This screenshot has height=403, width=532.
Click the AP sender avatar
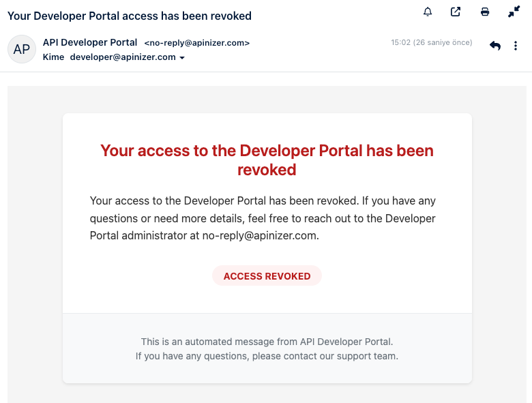point(22,50)
